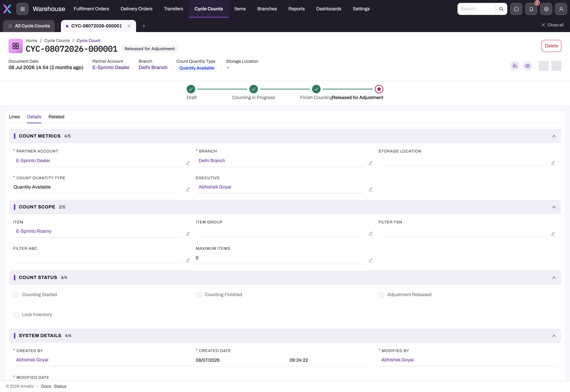Open the E-Sprinto Roamy item link
The width and height of the screenshot is (570, 392).
tap(34, 231)
